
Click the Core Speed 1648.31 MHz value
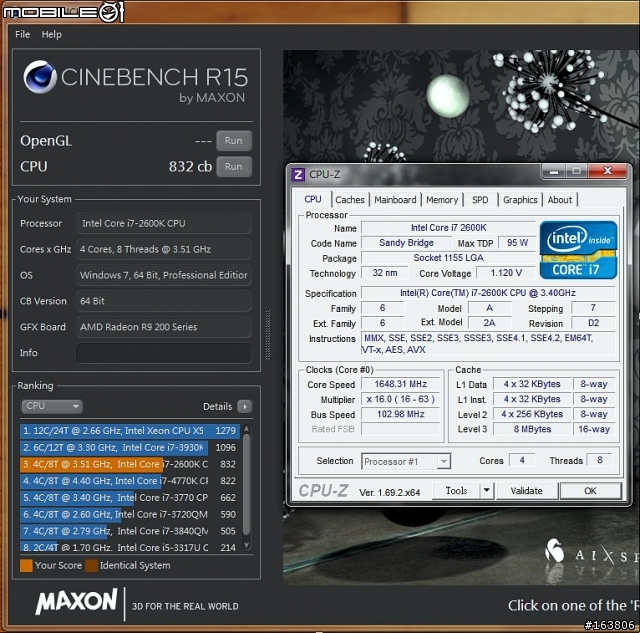click(x=400, y=384)
